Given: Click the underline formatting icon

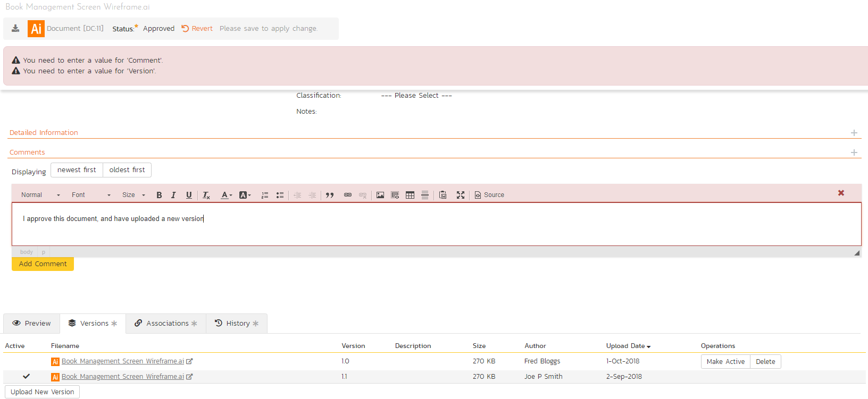Looking at the screenshot, I should pos(189,195).
